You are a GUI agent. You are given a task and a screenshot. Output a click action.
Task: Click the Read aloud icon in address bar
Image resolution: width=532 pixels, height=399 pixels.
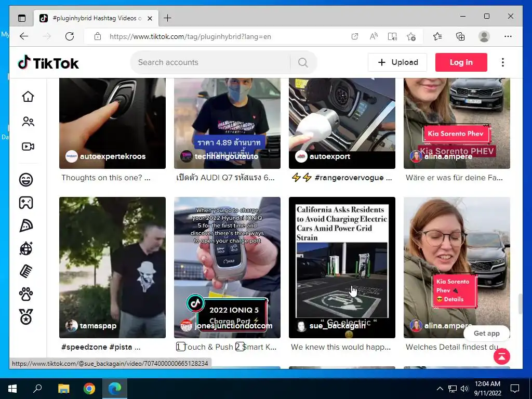pyautogui.click(x=374, y=36)
